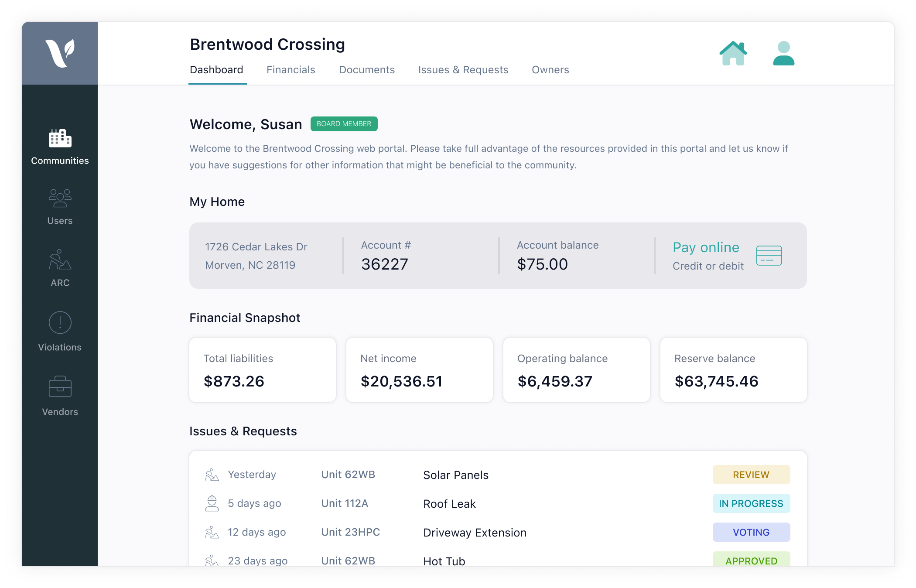Click the 12 days ago date entry
This screenshot has height=588, width=916.
click(x=256, y=532)
